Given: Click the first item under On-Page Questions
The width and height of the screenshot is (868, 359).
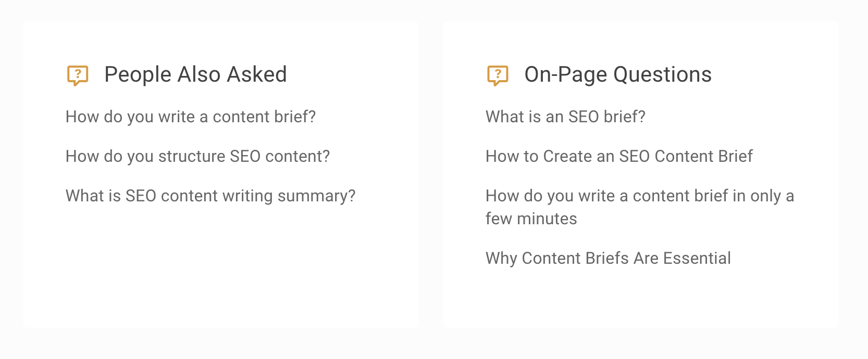Looking at the screenshot, I should click(564, 117).
